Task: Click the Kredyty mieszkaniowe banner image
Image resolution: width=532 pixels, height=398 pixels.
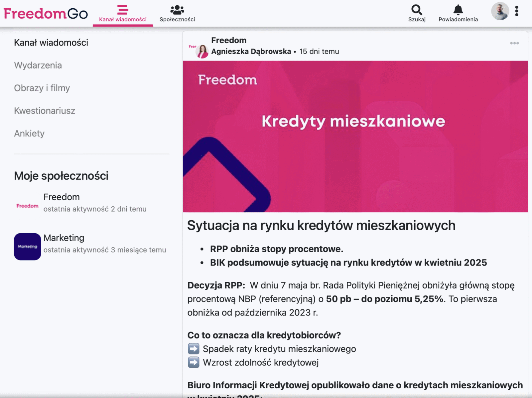Action: click(x=355, y=136)
